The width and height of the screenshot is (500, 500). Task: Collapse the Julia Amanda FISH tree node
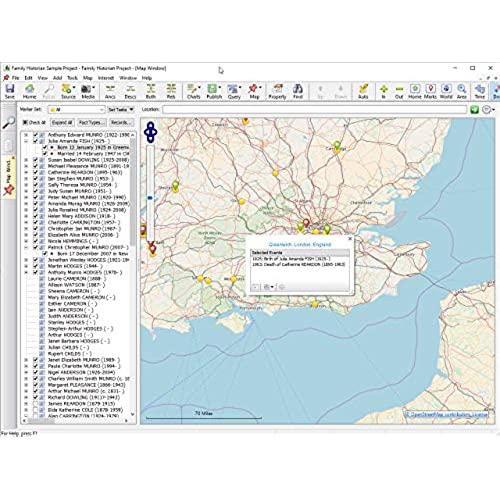click(26, 141)
